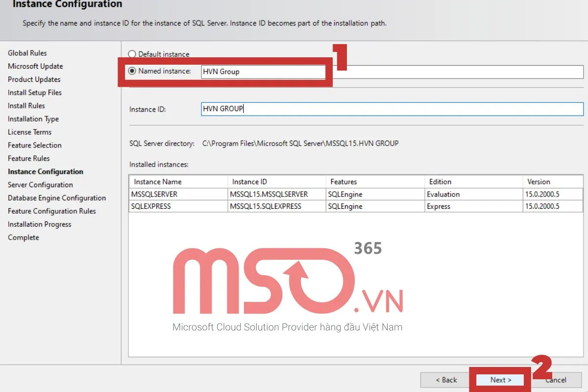This screenshot has width=588, height=392.
Task: Select the Installation Progress step
Action: [39, 224]
